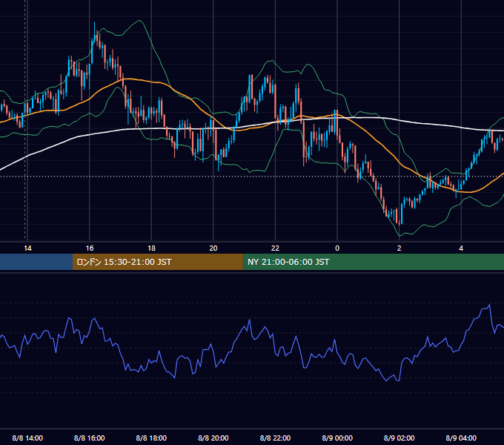Click the hour label 4 on the time axis

[461, 248]
